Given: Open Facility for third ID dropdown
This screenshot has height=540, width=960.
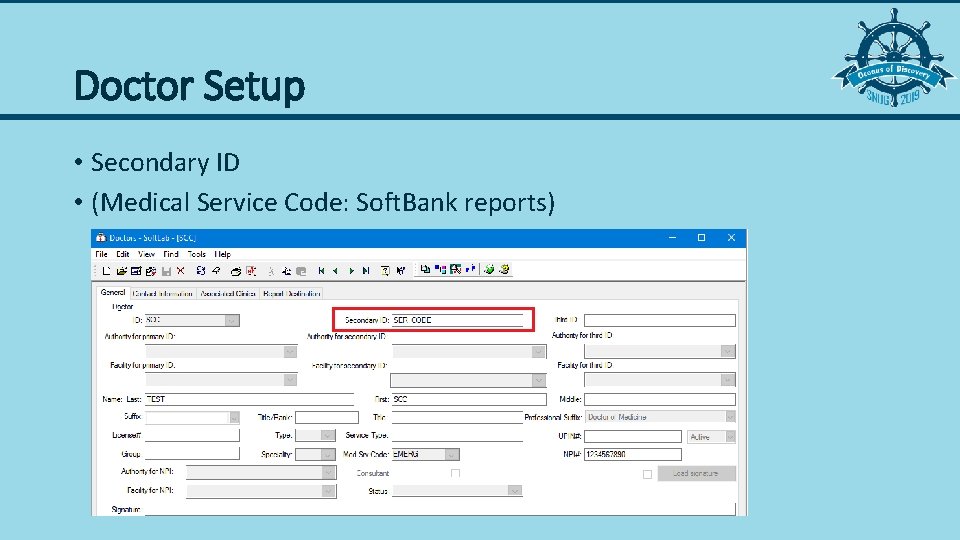Looking at the screenshot, I should (x=727, y=380).
